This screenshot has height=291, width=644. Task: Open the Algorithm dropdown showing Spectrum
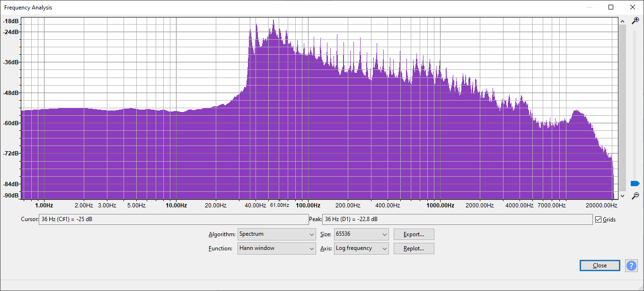(276, 234)
